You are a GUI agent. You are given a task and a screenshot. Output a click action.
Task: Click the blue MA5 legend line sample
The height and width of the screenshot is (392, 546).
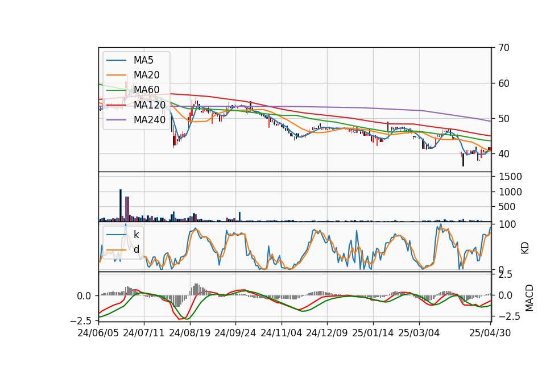tap(116, 60)
